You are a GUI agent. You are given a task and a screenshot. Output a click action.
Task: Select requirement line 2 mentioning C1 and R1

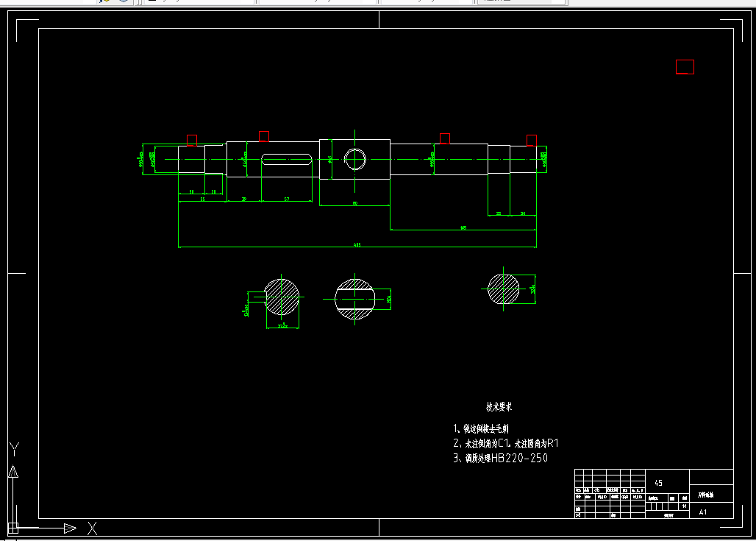coord(506,443)
